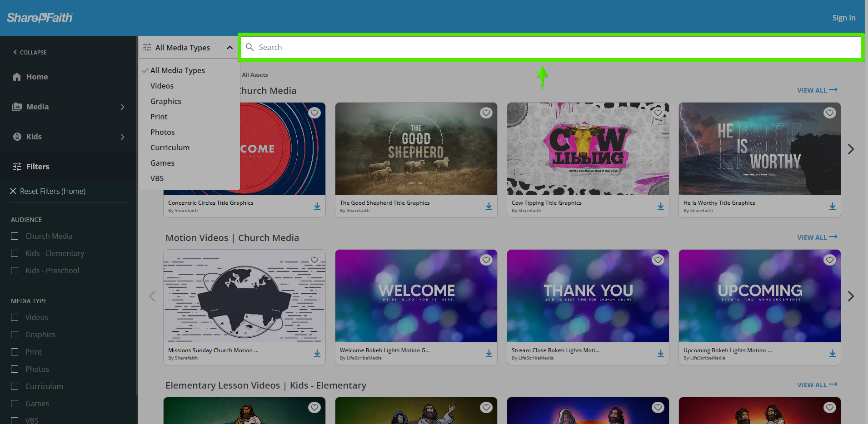
Task: Open The Good Shepherd thumbnail
Action: tap(416, 149)
